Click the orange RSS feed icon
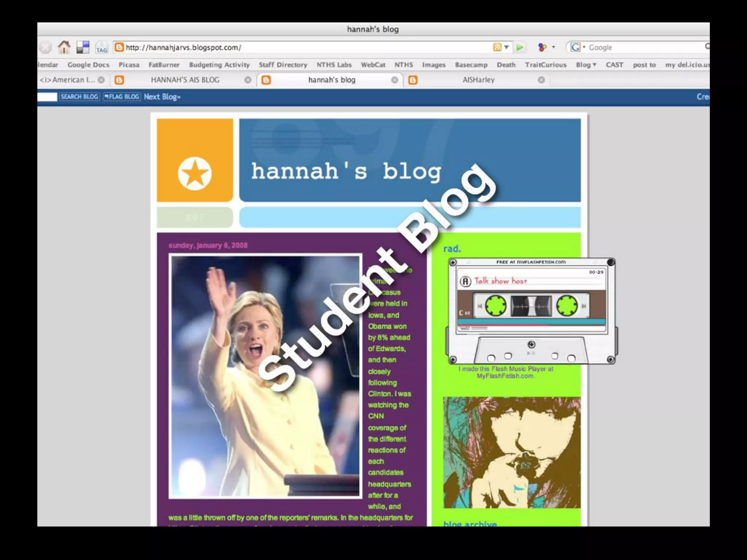The width and height of the screenshot is (747, 560). point(497,47)
